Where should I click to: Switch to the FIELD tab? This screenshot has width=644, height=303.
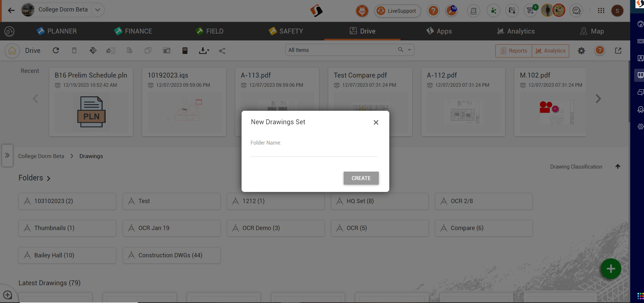[209, 31]
